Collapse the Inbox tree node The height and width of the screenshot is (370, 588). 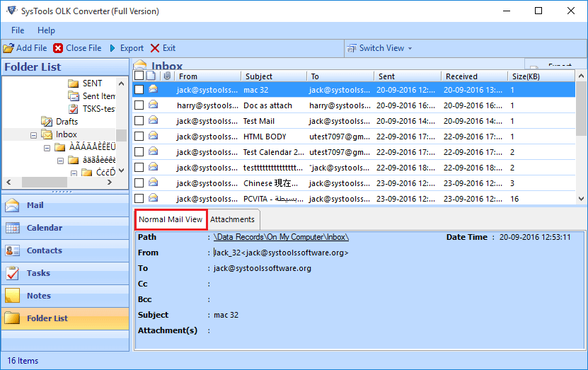(x=33, y=135)
